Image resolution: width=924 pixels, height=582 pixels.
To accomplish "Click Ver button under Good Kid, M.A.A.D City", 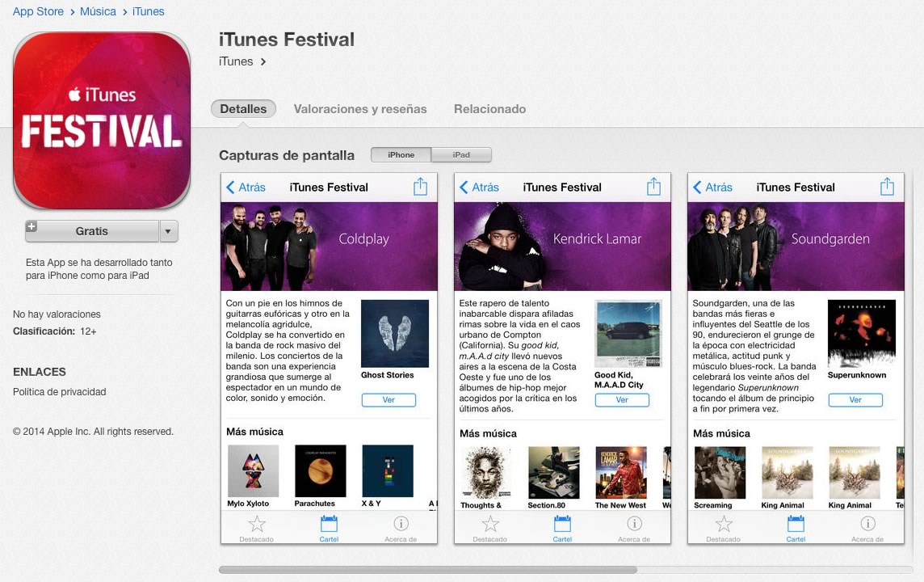I will pyautogui.click(x=622, y=400).
